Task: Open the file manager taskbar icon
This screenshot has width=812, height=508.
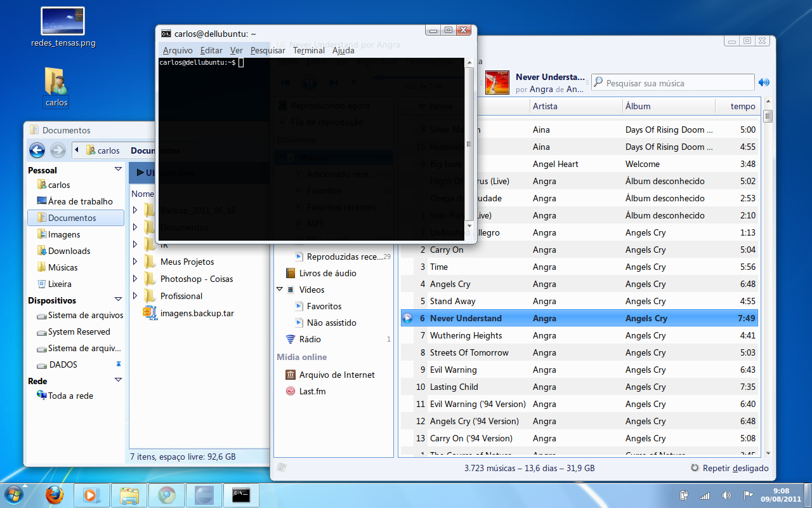Action: pos(129,495)
